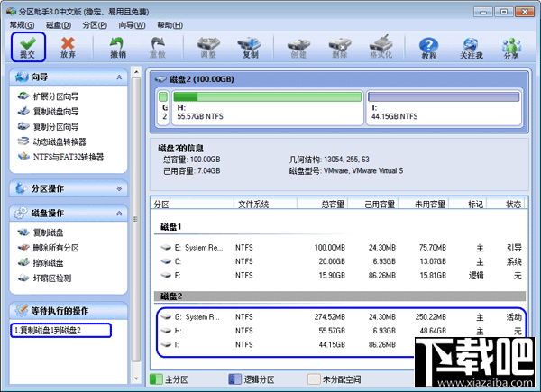Image resolution: width=541 pixels, height=392 pixels.
Task: Collapse the 磁盘操作 (Disk operations) panel
Action: tap(120, 213)
